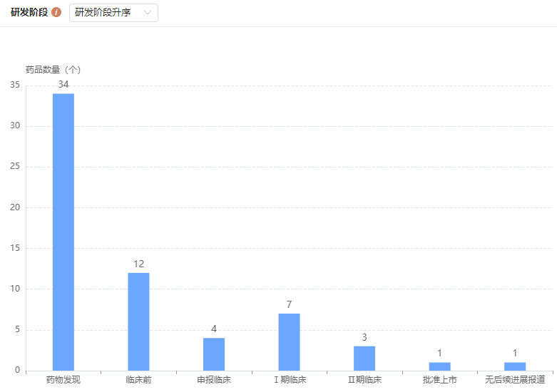Click the 申报临床 bar
The height and width of the screenshot is (392, 557).
coord(214,354)
